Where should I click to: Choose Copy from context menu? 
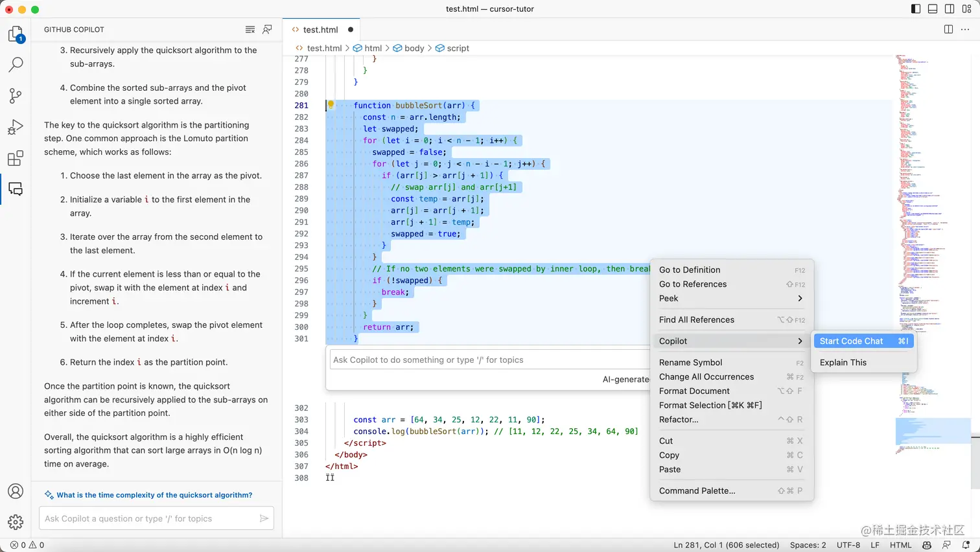732,455
